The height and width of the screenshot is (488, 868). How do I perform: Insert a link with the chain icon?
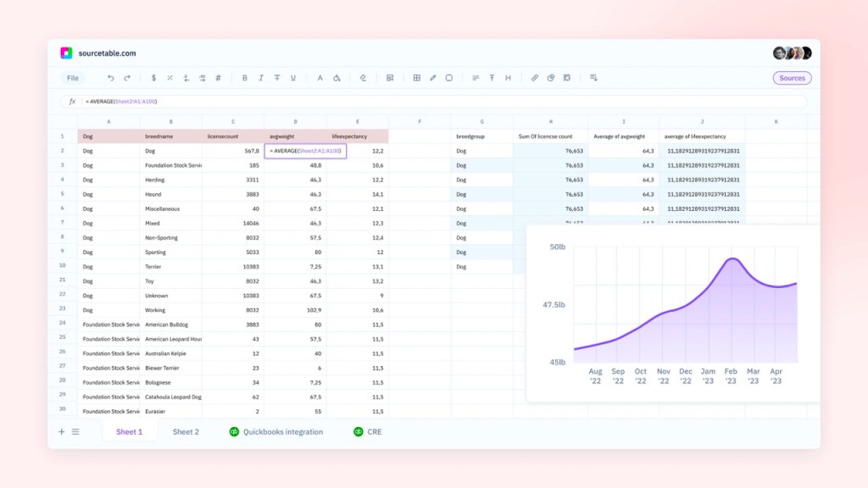pyautogui.click(x=535, y=78)
